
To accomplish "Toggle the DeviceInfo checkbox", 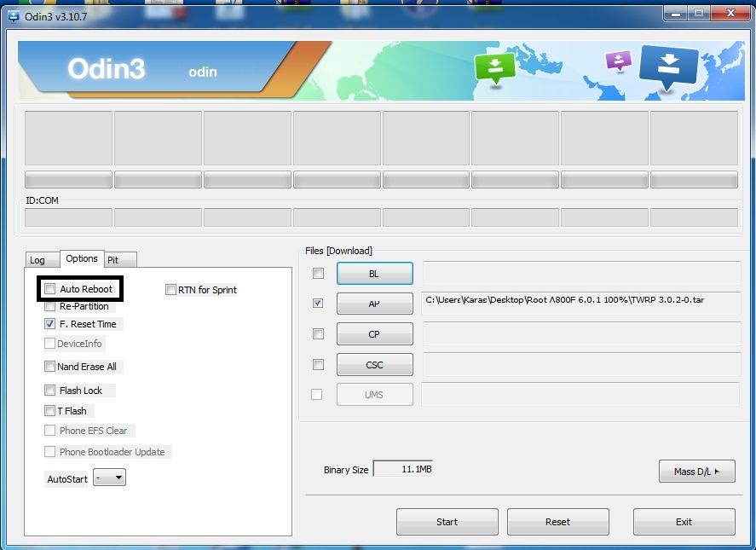I will pos(49,343).
